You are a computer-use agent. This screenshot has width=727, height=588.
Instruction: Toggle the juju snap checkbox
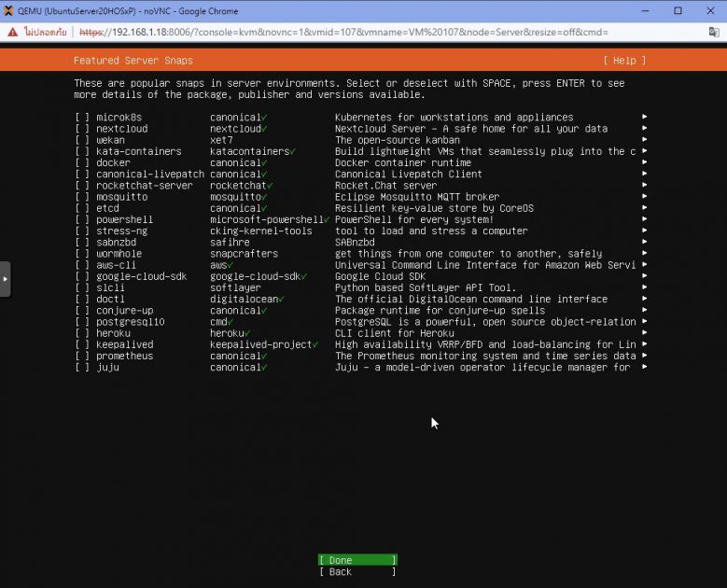pos(82,368)
